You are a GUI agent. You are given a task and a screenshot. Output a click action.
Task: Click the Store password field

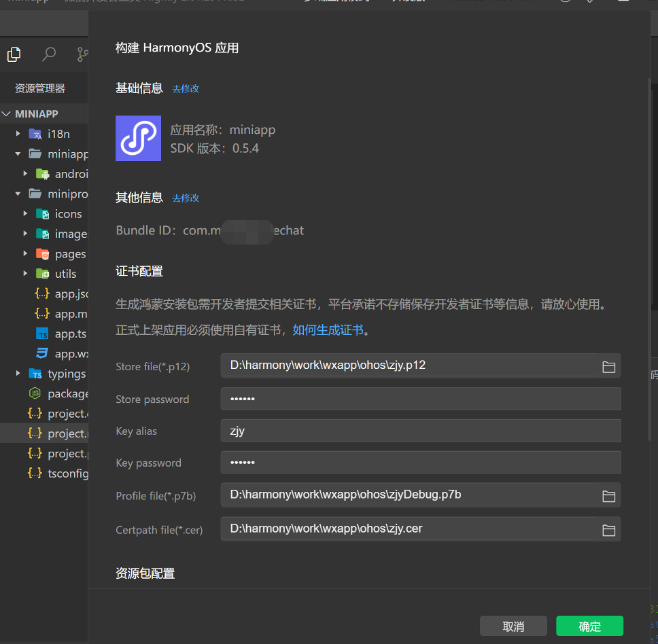(x=420, y=399)
